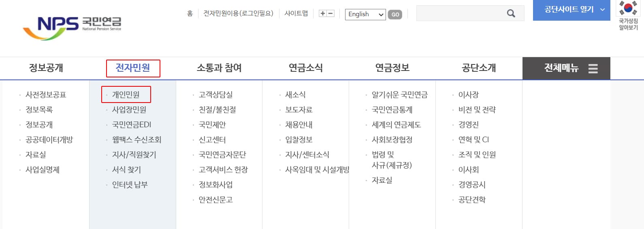The width and height of the screenshot is (644, 229).
Task: Open 새소식 item
Action: [x=296, y=95]
